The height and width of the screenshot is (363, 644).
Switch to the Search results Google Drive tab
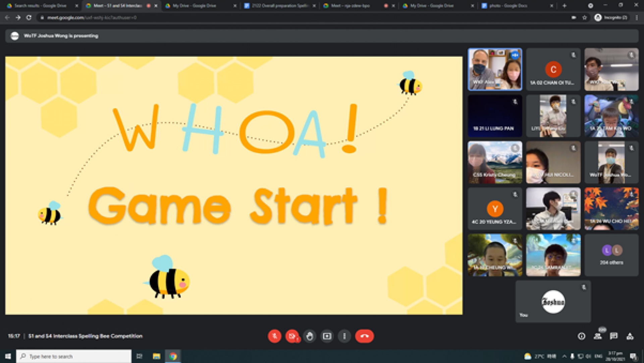coord(40,6)
